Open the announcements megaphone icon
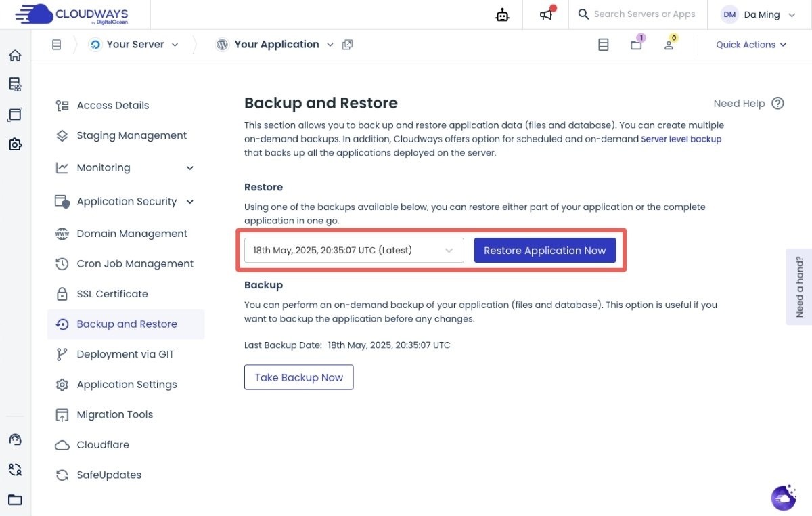This screenshot has height=516, width=812. [x=546, y=15]
